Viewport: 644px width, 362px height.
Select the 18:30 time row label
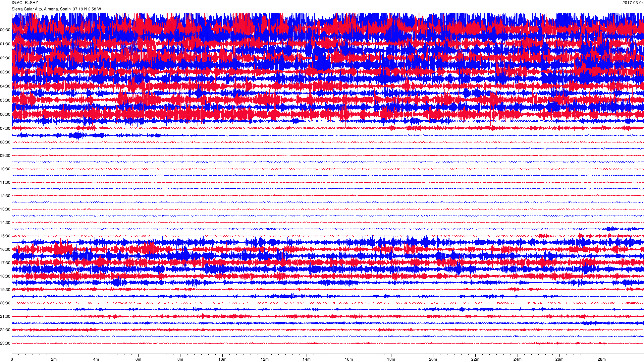(x=5, y=276)
